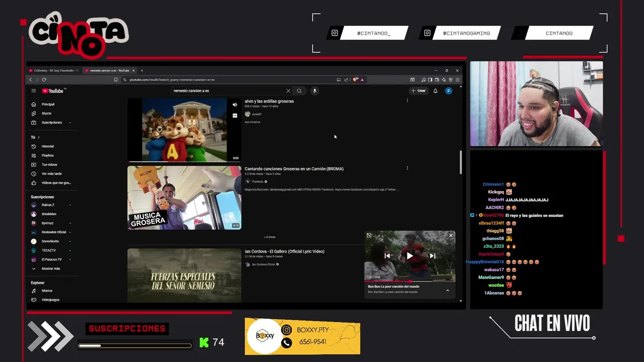Expand the + 6 Otros results
Viewport: 644px width, 362px height.
(270, 237)
